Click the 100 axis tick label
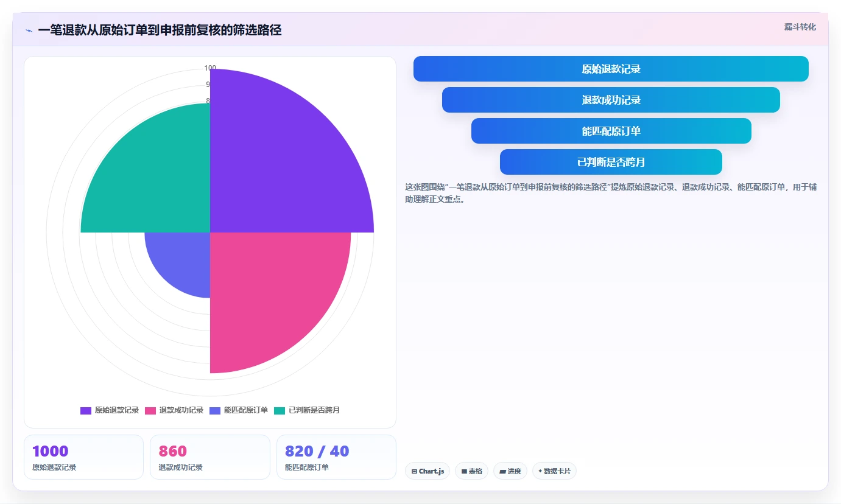 [210, 68]
